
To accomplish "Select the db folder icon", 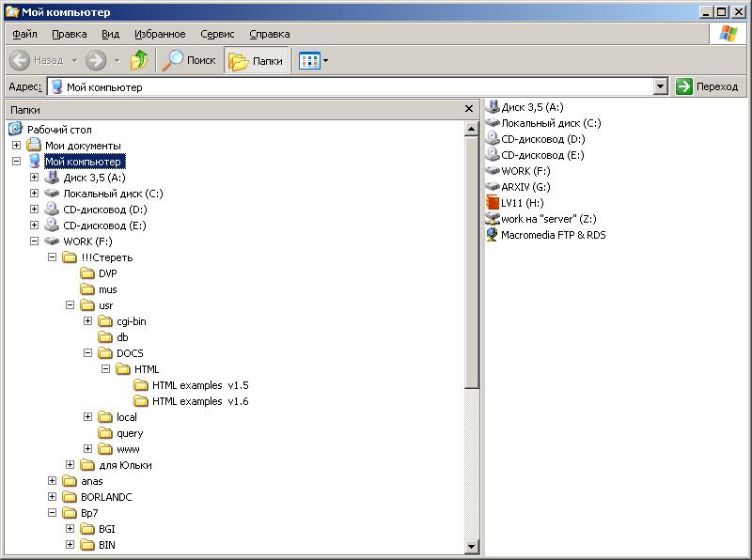I will pos(105,337).
